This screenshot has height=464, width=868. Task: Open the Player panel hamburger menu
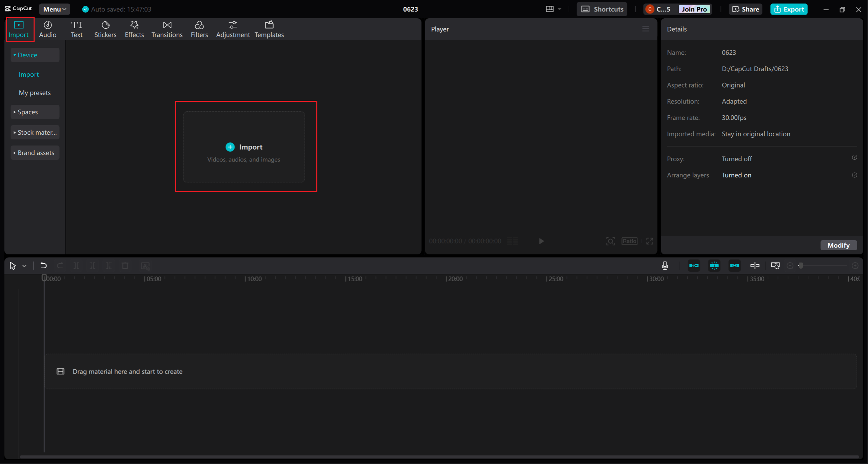(646, 29)
